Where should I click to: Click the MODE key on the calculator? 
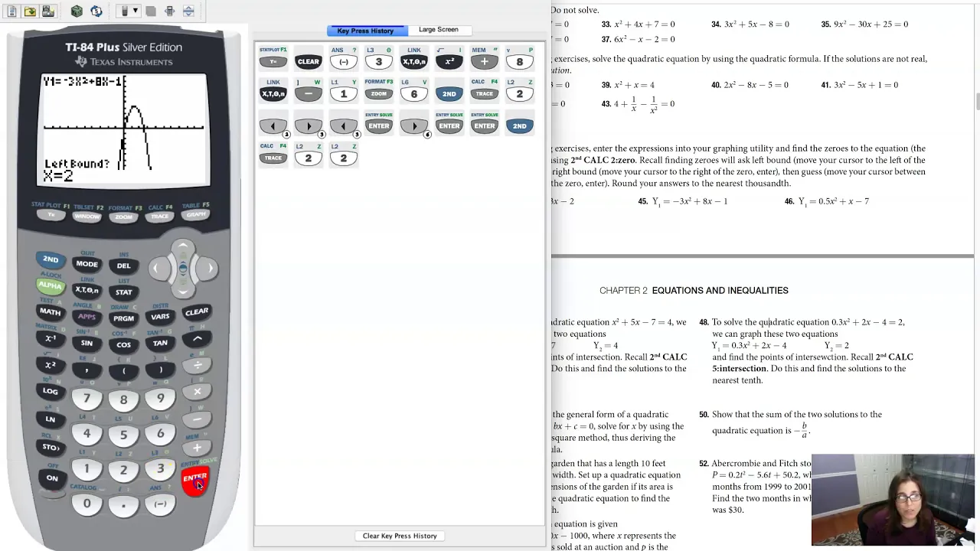[x=87, y=264]
